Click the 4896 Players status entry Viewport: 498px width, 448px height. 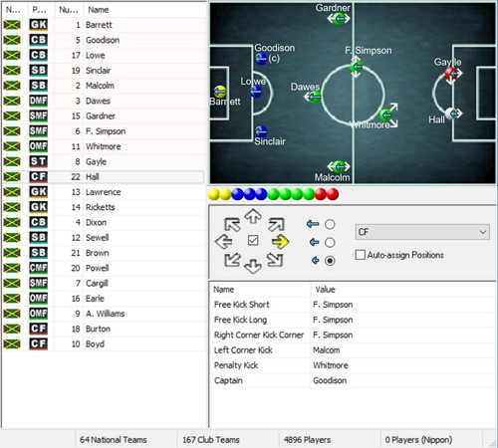307,440
